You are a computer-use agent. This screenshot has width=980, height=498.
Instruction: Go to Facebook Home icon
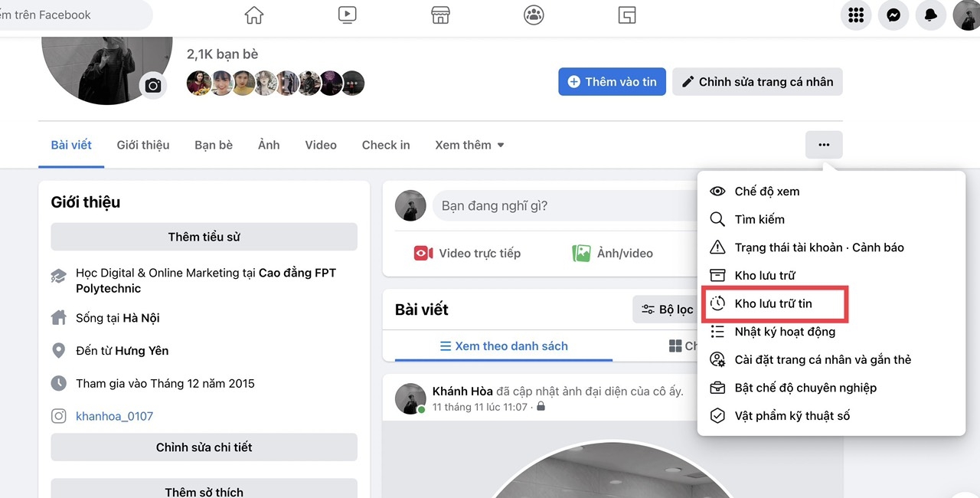pyautogui.click(x=253, y=15)
